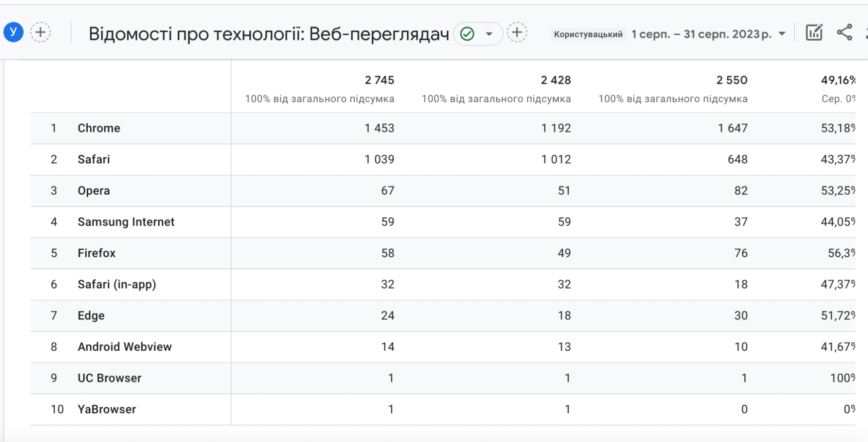Select the Samsung Internet row
Viewport: 868px width, 442px height.
tap(126, 222)
